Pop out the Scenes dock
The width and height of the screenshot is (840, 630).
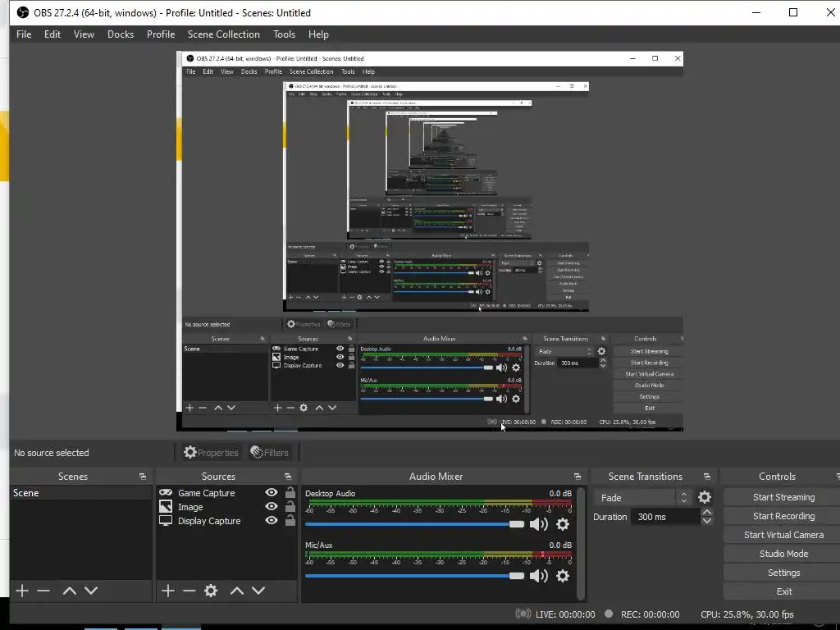[x=143, y=477]
